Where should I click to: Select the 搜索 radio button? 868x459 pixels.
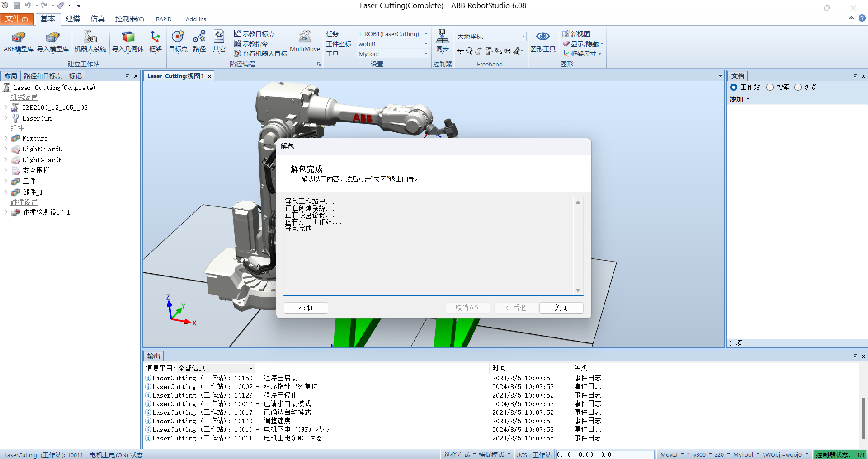point(770,87)
